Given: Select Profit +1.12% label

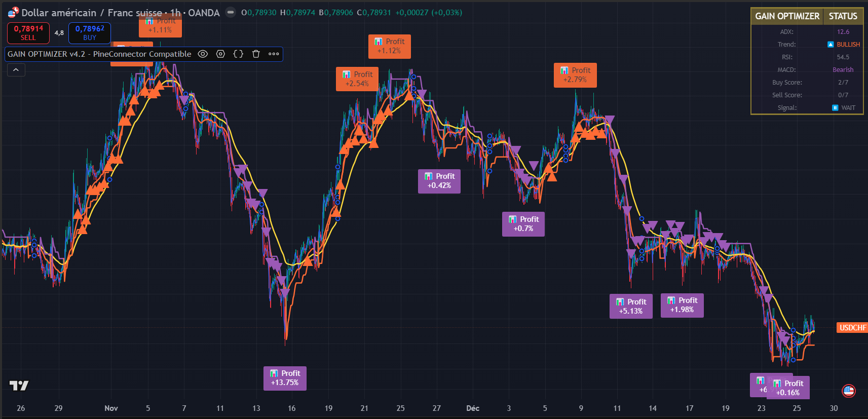Looking at the screenshot, I should 389,47.
